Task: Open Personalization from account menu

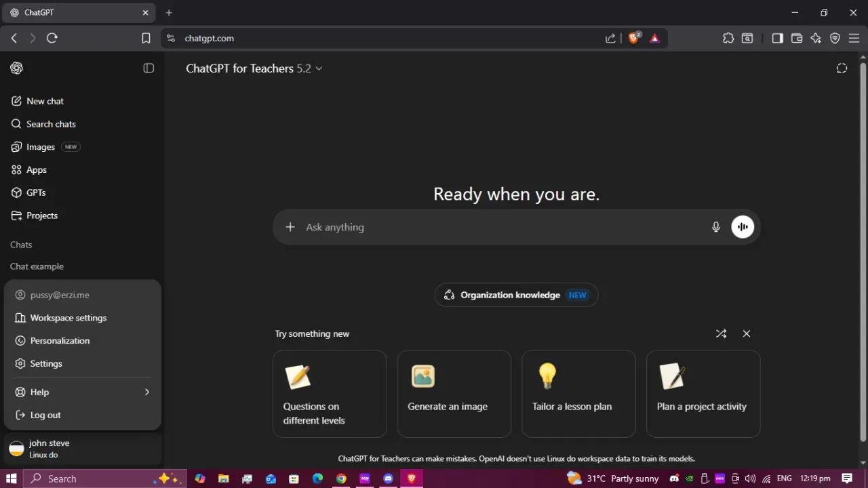Action: click(x=83, y=341)
